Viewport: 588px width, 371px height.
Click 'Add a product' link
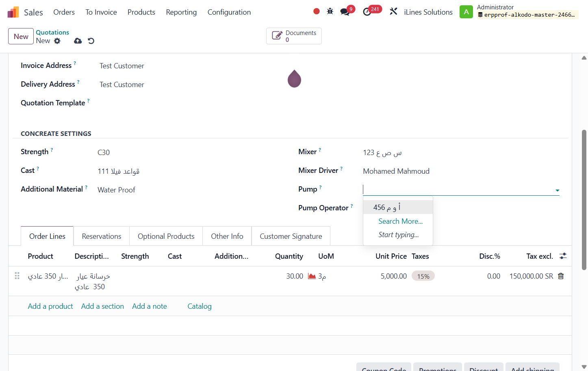(x=50, y=306)
